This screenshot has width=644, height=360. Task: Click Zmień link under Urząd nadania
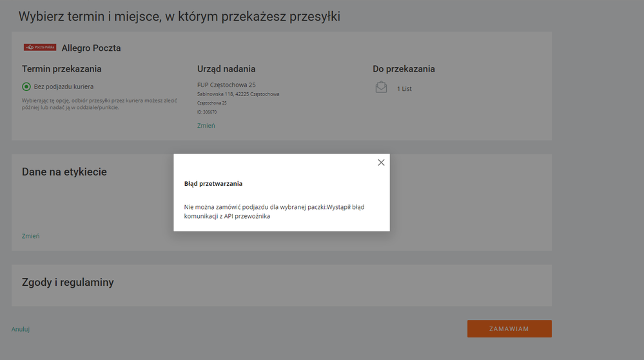pos(206,126)
